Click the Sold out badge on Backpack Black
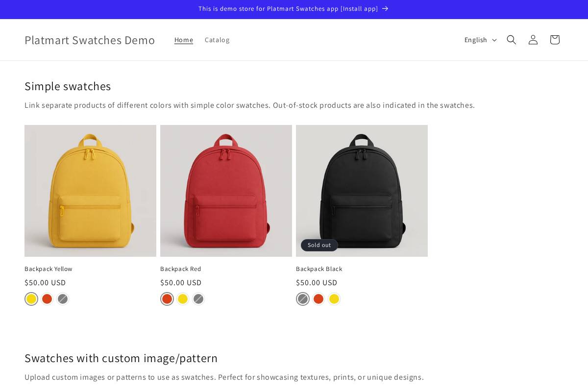Image resolution: width=588 pixels, height=392 pixels. [x=319, y=245]
